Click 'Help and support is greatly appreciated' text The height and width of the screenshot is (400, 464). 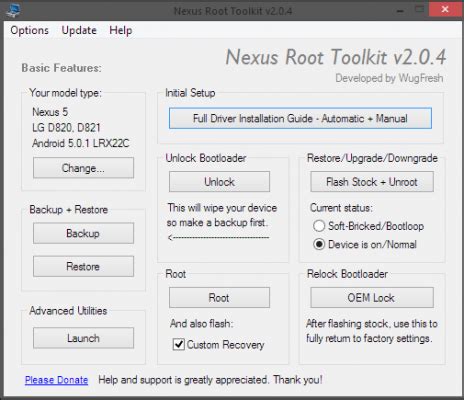pyautogui.click(x=183, y=380)
